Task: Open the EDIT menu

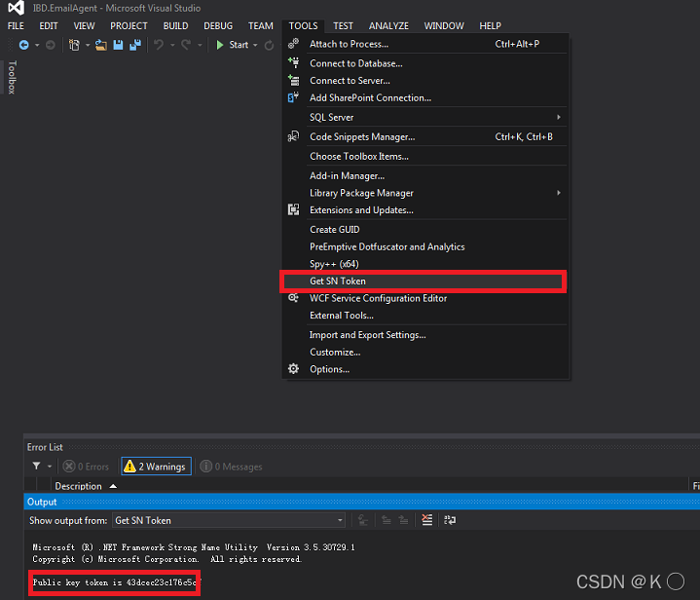Action: [x=49, y=26]
